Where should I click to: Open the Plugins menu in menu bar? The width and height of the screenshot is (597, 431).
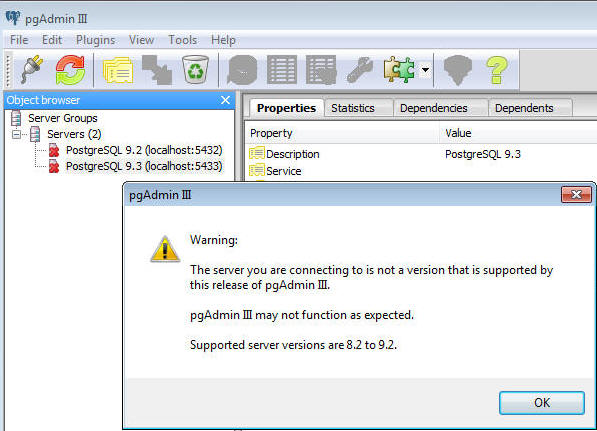[x=96, y=40]
